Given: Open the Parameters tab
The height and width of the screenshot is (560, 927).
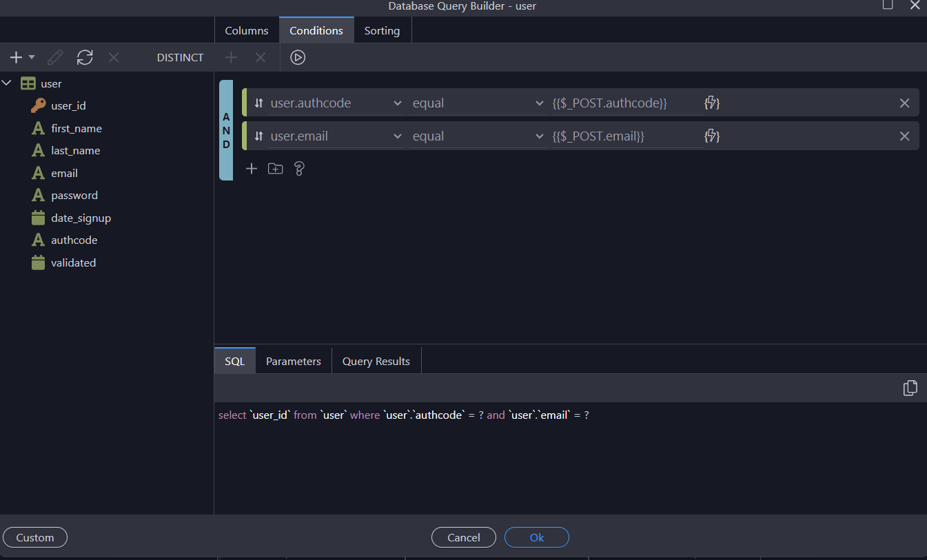Looking at the screenshot, I should tap(293, 360).
